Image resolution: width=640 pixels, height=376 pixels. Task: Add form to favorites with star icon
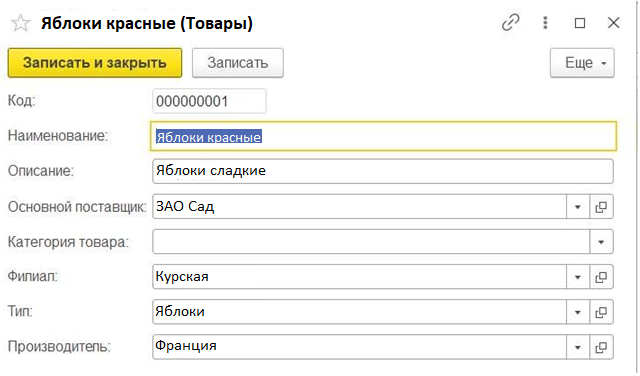pyautogui.click(x=20, y=23)
